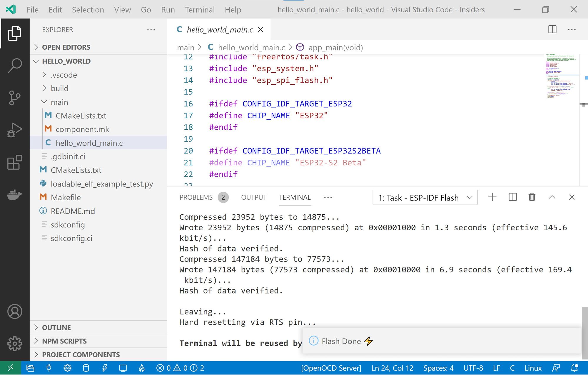
Task: Show more panel tabs ellipsis
Action: pyautogui.click(x=328, y=197)
